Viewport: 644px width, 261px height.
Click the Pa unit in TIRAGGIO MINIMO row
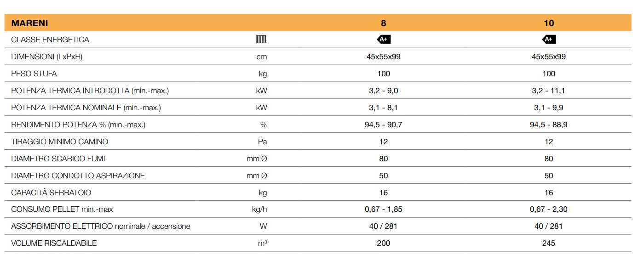(x=262, y=142)
